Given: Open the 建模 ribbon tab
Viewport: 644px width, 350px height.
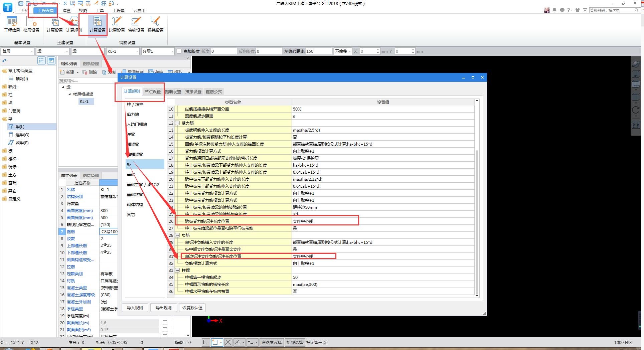Looking at the screenshot, I should 66,10.
